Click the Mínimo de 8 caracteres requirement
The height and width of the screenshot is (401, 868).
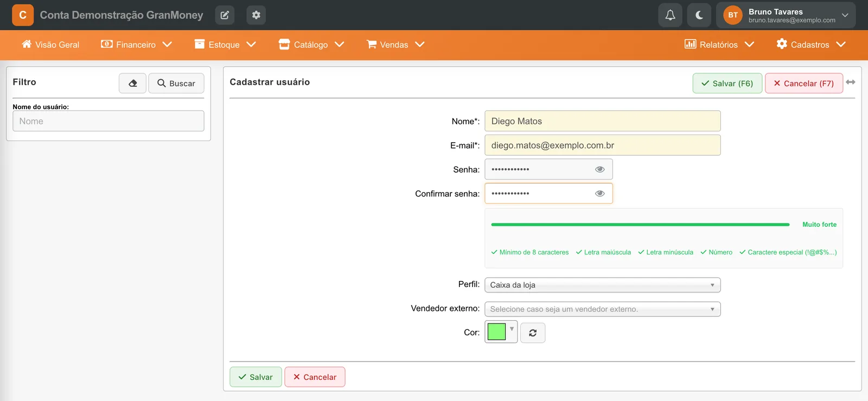click(530, 252)
